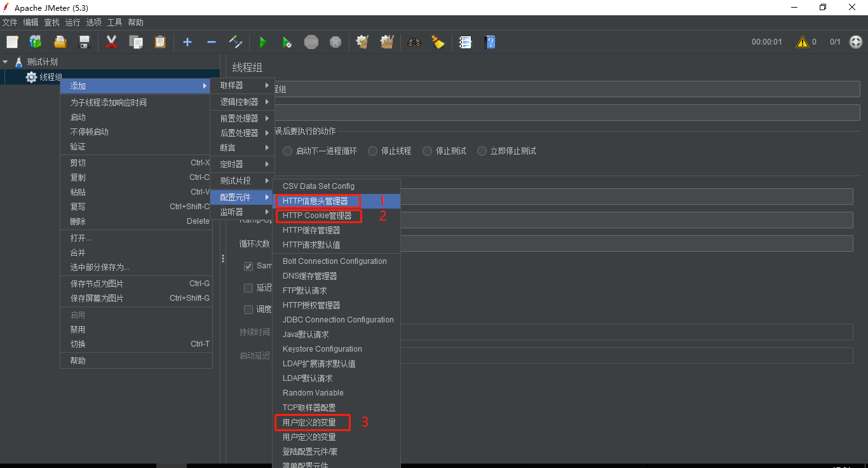Select HTTP信息头管理器 config element
868x468 pixels.
[337, 201]
